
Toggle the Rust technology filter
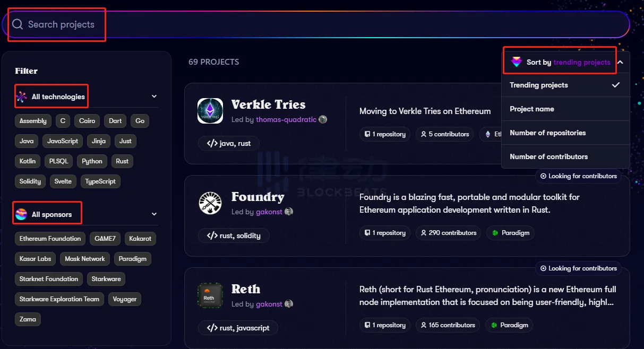(122, 161)
